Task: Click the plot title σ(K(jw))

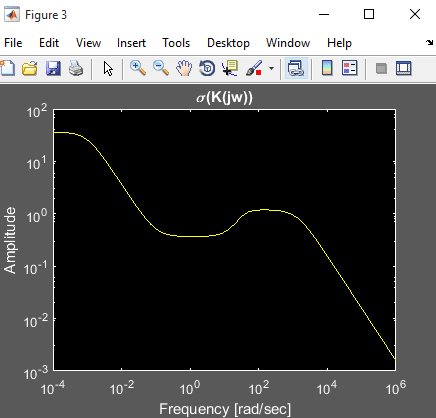Action: [224, 97]
